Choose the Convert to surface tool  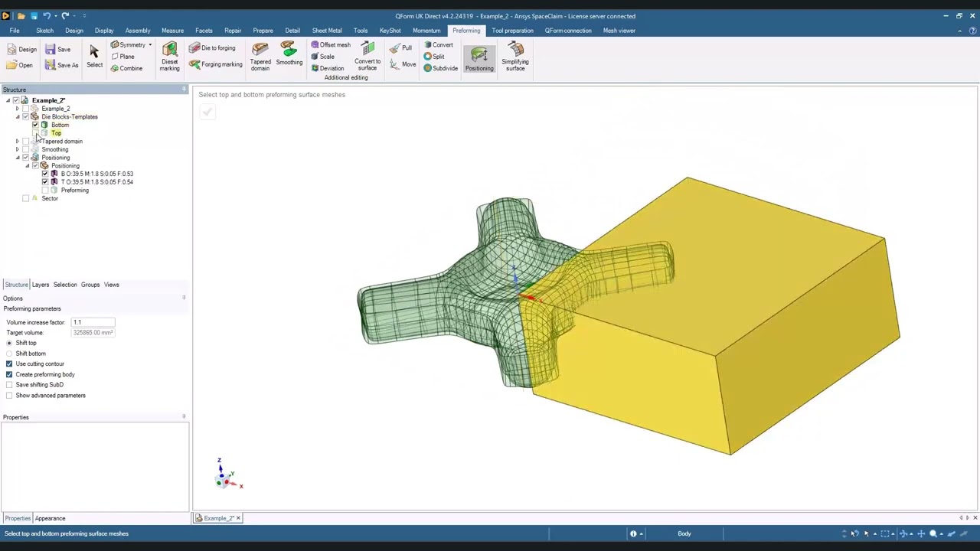(367, 57)
